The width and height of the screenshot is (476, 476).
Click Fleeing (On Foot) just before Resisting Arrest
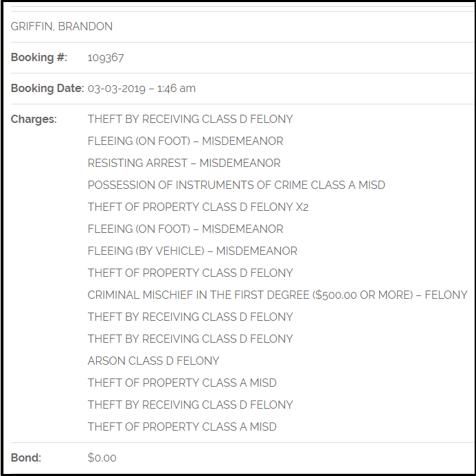click(x=185, y=141)
